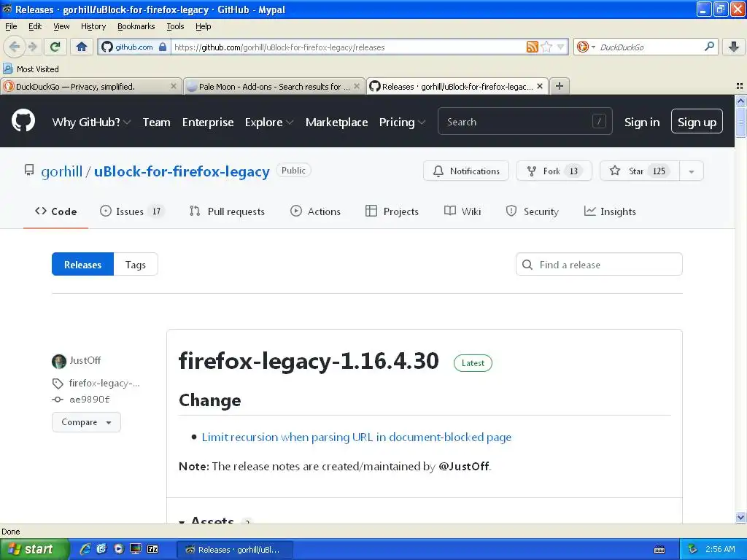Go forward with the browser Forward arrow
The height and width of the screenshot is (560, 747).
tap(33, 47)
